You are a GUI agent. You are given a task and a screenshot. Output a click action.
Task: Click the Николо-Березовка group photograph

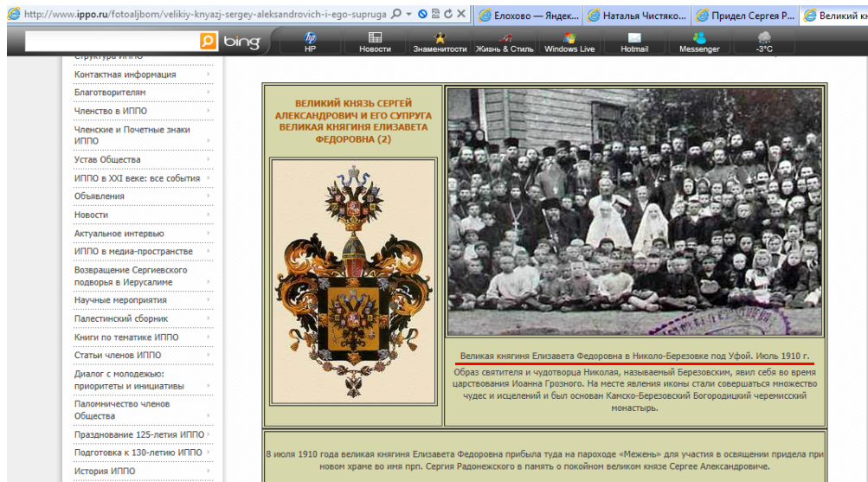pyautogui.click(x=635, y=212)
